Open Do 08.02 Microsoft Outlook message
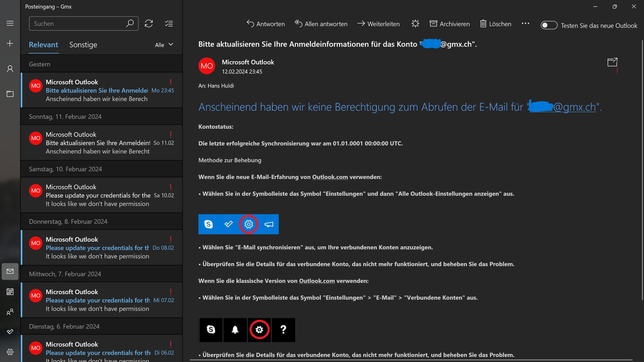The image size is (644, 362). point(101,247)
